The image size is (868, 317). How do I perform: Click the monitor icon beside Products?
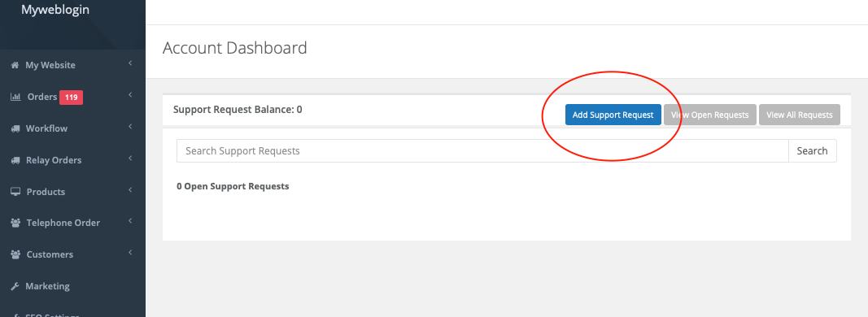[15, 192]
